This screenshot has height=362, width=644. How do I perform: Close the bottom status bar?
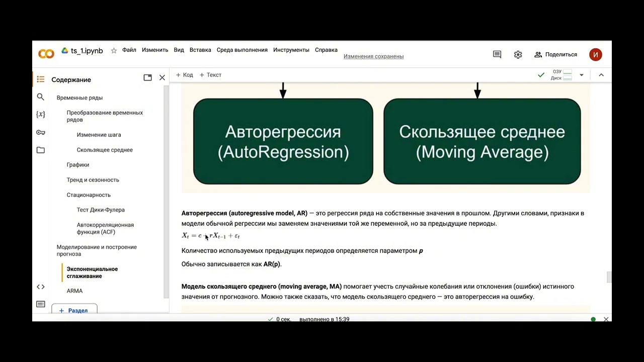click(606, 319)
